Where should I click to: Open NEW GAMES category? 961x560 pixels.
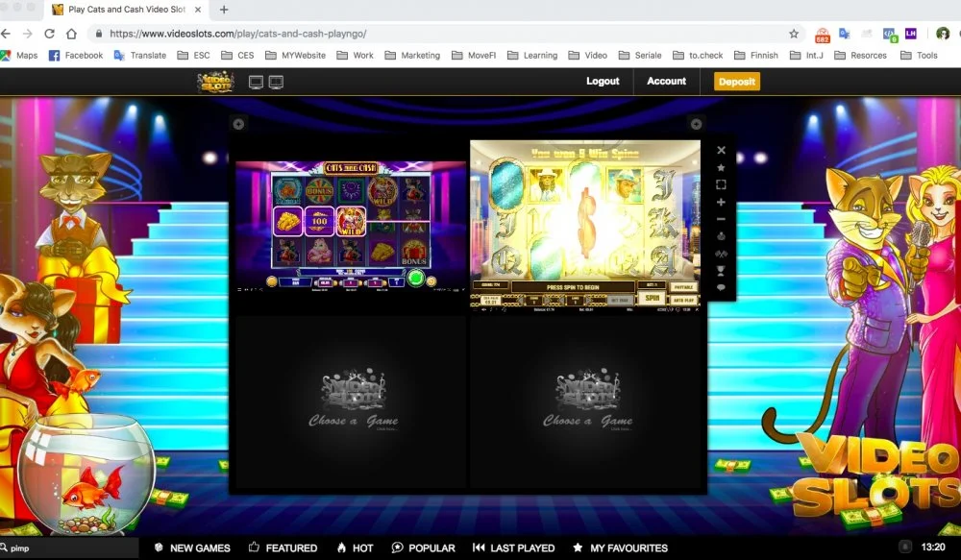click(x=192, y=548)
